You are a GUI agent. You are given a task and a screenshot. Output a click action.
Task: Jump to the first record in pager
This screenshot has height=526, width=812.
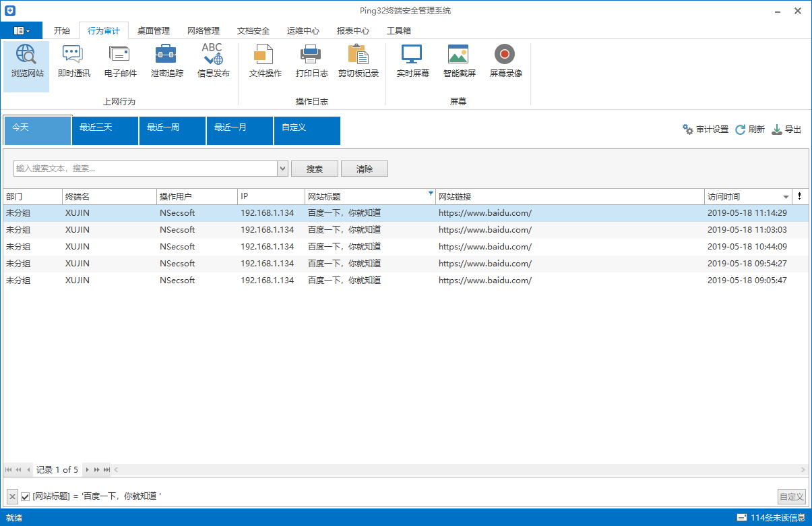(x=9, y=469)
